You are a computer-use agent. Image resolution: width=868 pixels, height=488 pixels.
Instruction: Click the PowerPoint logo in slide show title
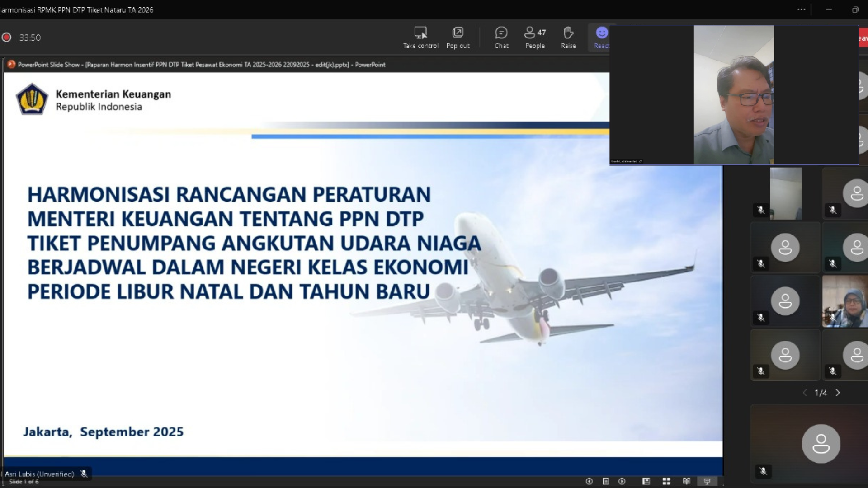tap(11, 64)
